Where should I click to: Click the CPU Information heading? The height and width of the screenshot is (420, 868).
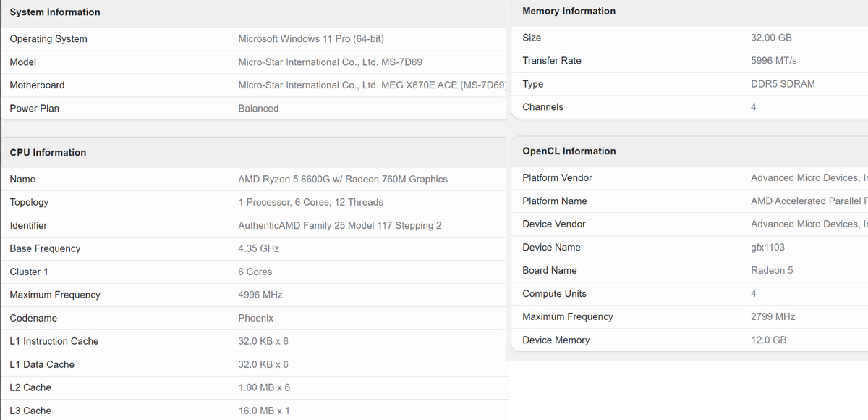pos(48,153)
